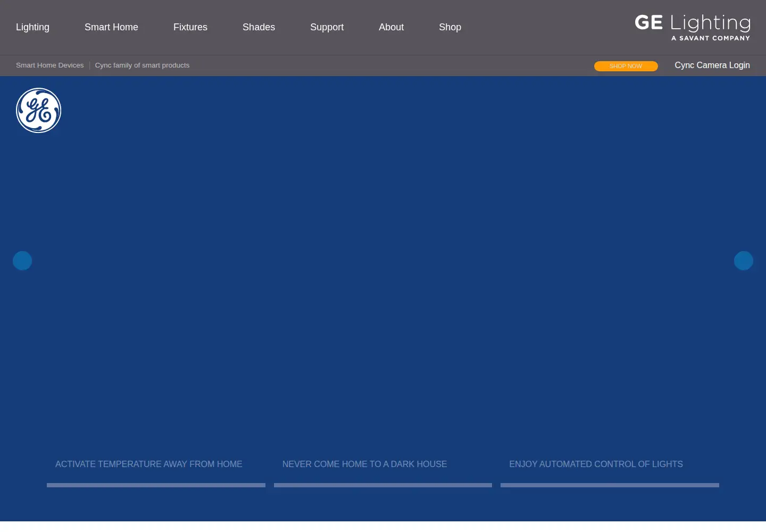Screen dimensions: 766x532
Task: Open Cync family of smart products link
Action: tap(142, 65)
